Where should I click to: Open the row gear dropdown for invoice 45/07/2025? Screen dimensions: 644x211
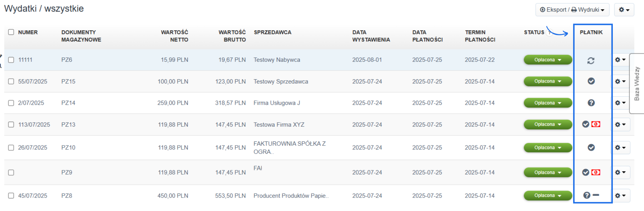tap(621, 195)
